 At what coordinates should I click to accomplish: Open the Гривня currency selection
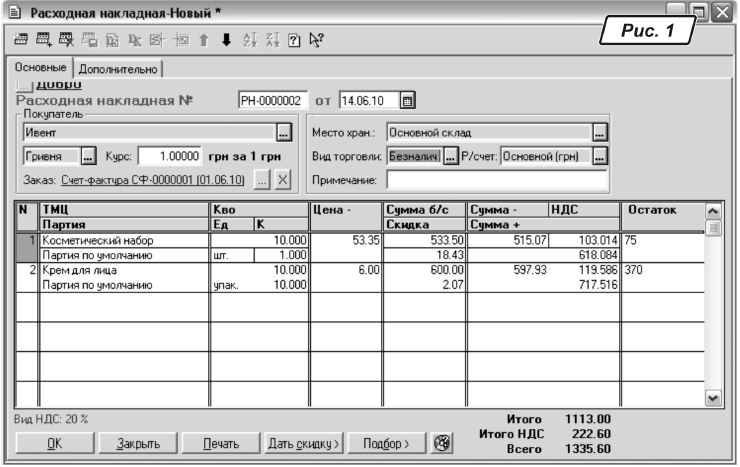(x=87, y=156)
